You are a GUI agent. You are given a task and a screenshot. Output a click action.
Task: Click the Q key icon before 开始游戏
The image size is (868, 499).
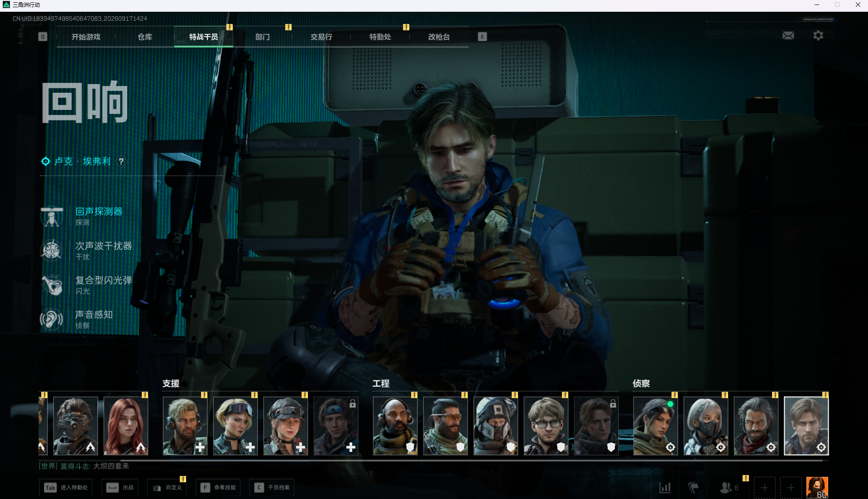click(x=43, y=37)
